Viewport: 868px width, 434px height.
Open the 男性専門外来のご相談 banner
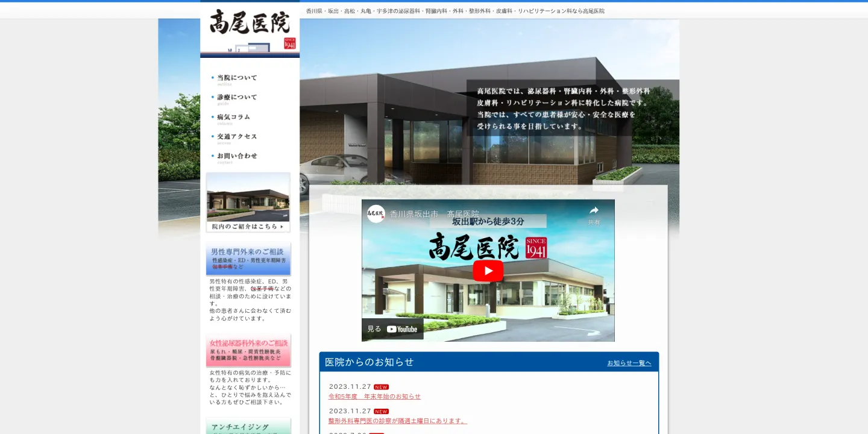(248, 259)
